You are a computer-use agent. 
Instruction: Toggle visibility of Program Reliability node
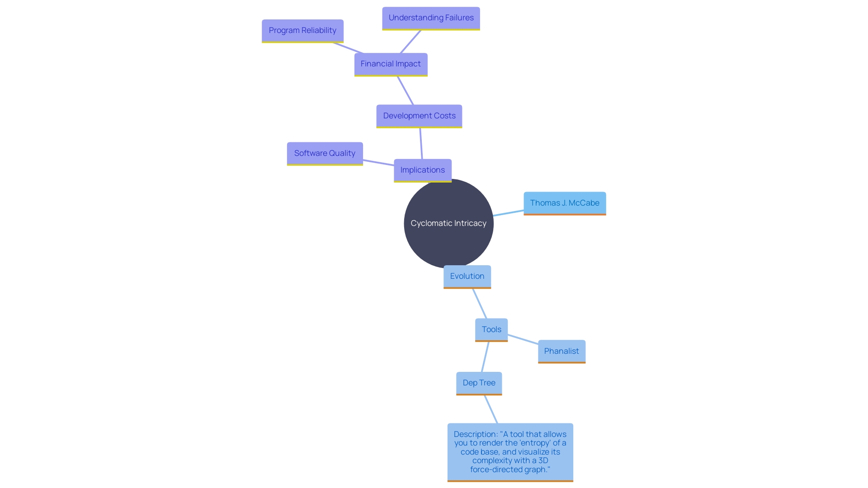tap(302, 30)
